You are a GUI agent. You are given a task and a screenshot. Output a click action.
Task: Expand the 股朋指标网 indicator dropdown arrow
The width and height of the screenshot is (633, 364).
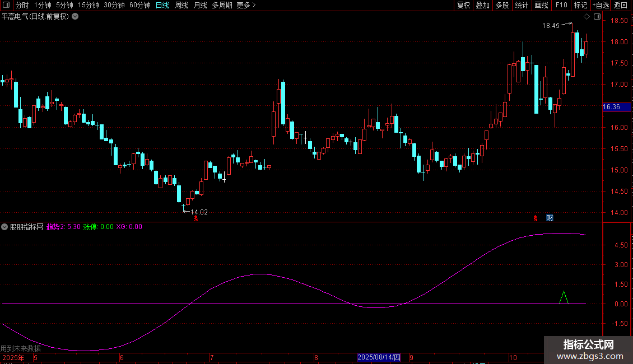click(x=4, y=227)
